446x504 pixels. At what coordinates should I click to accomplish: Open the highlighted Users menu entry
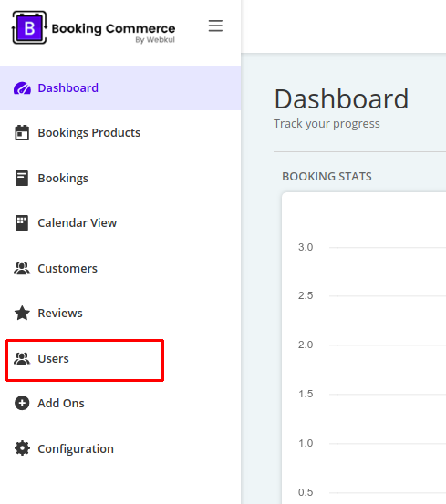pos(85,360)
